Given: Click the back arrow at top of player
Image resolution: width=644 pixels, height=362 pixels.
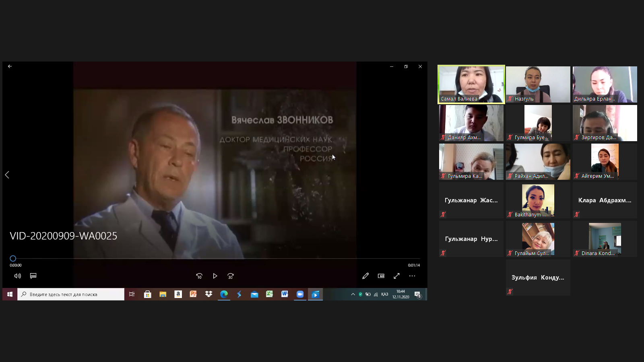Looking at the screenshot, I should point(10,66).
